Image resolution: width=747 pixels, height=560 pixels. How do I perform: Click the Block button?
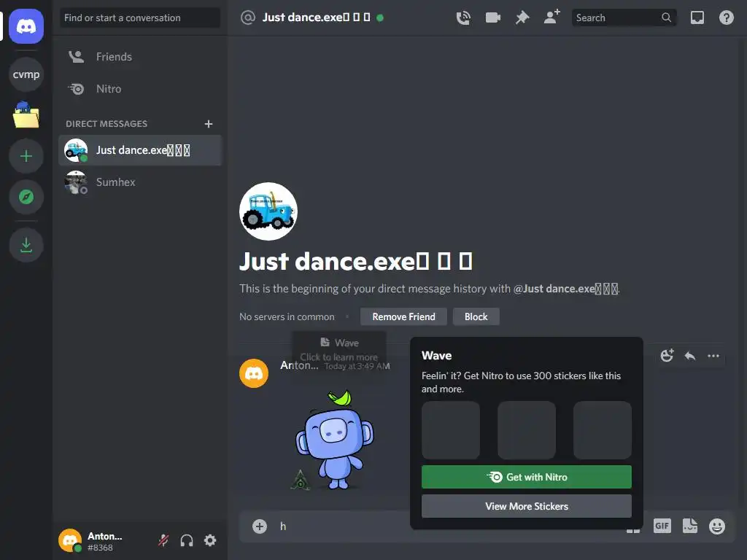pyautogui.click(x=476, y=316)
